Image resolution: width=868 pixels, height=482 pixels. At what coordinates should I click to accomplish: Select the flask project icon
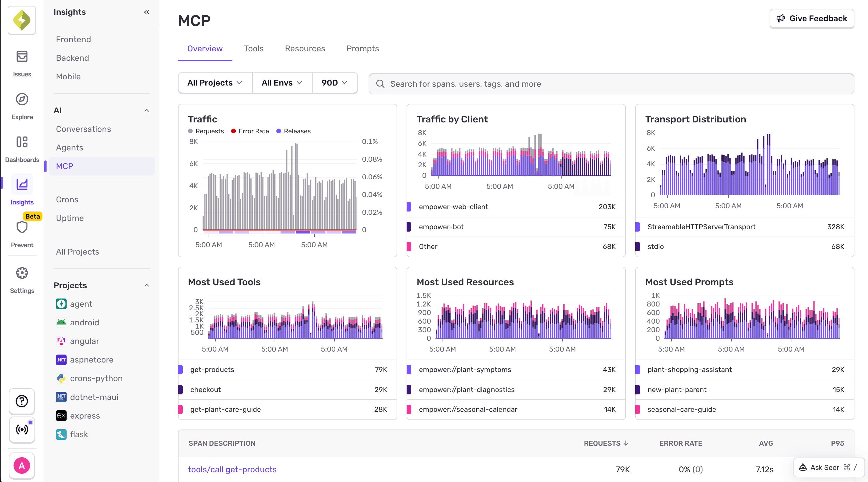coord(61,435)
